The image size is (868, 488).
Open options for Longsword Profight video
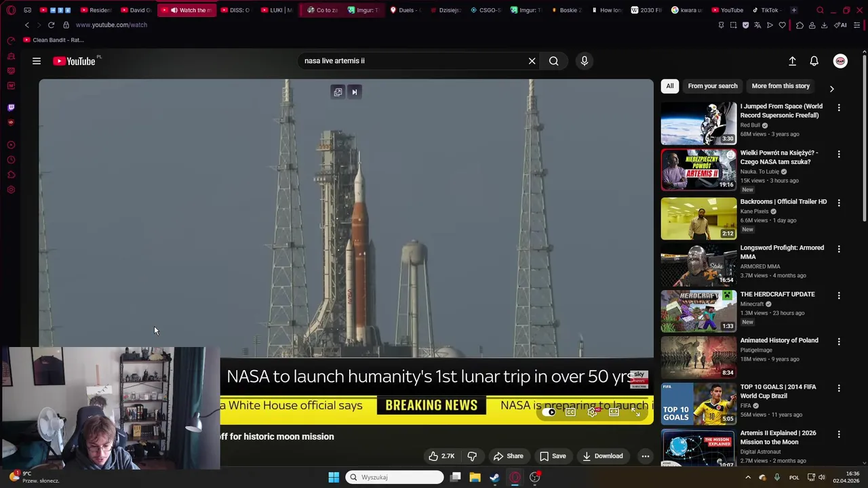tap(839, 249)
